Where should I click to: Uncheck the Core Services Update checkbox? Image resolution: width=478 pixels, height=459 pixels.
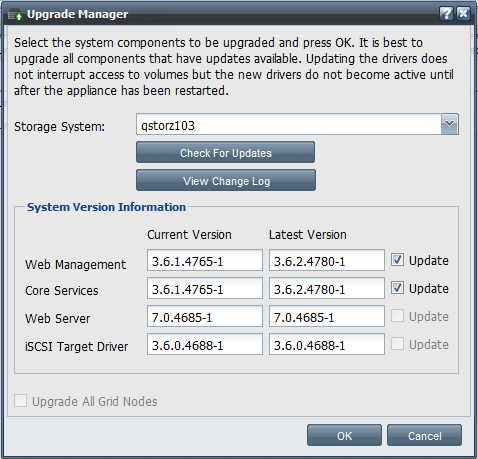(x=397, y=288)
